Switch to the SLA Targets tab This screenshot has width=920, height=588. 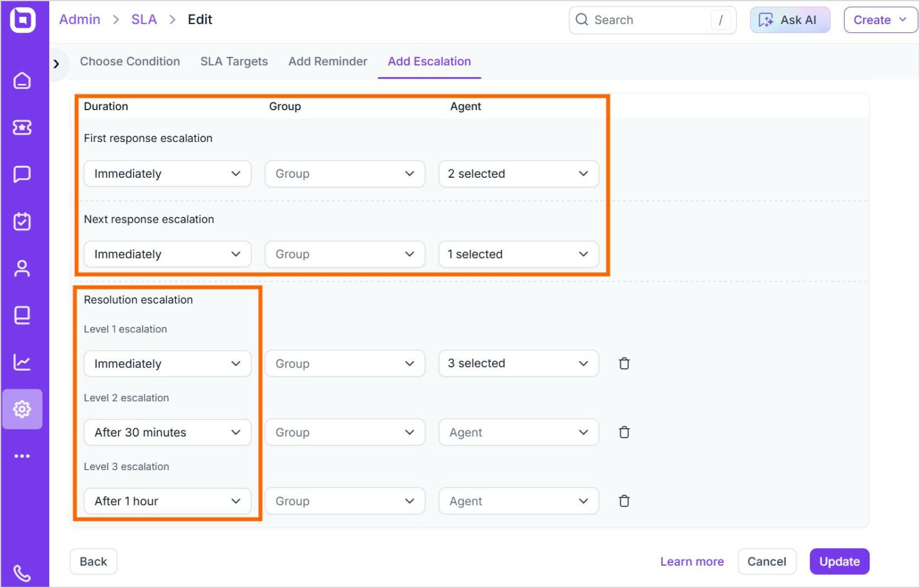pos(234,61)
